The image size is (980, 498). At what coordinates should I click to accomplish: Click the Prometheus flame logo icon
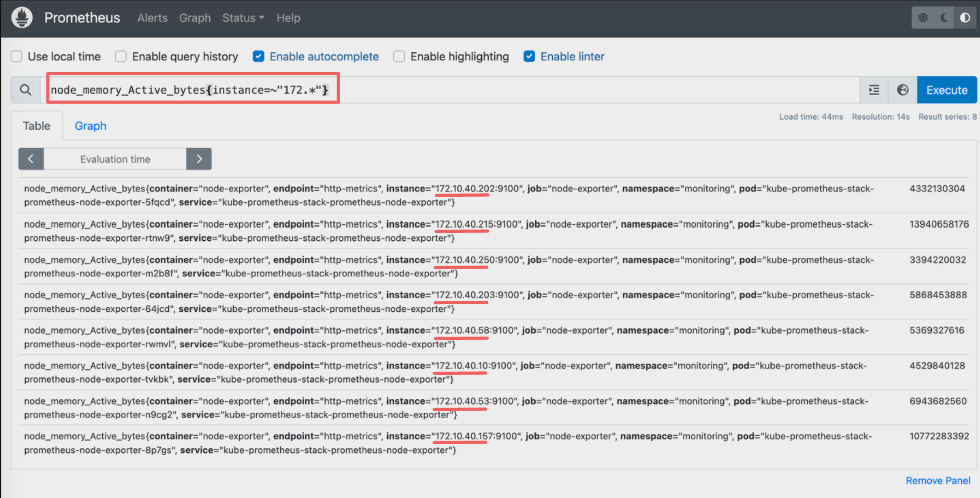[x=22, y=18]
